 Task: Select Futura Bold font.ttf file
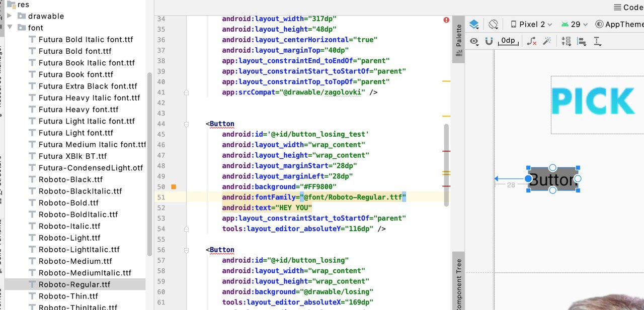(75, 51)
